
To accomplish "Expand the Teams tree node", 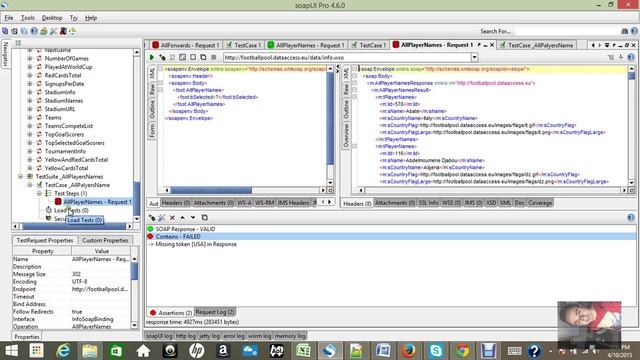I will tap(29, 118).
